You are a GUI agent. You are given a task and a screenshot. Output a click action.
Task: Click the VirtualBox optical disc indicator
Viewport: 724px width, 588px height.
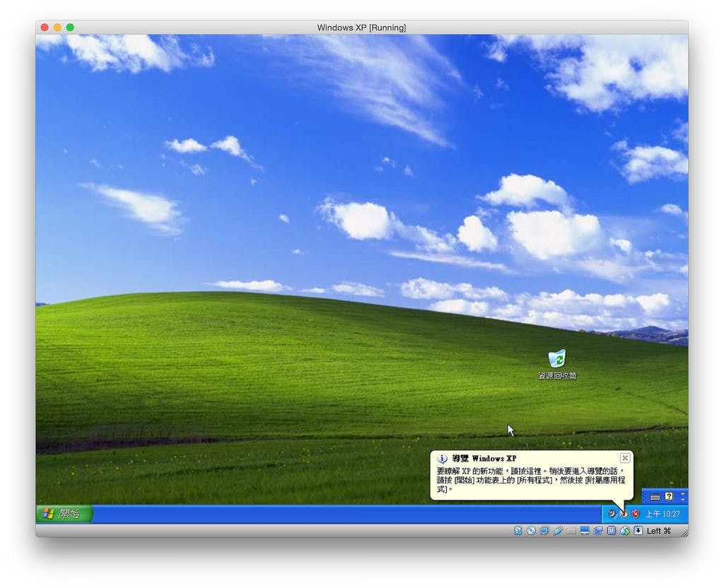pos(532,531)
